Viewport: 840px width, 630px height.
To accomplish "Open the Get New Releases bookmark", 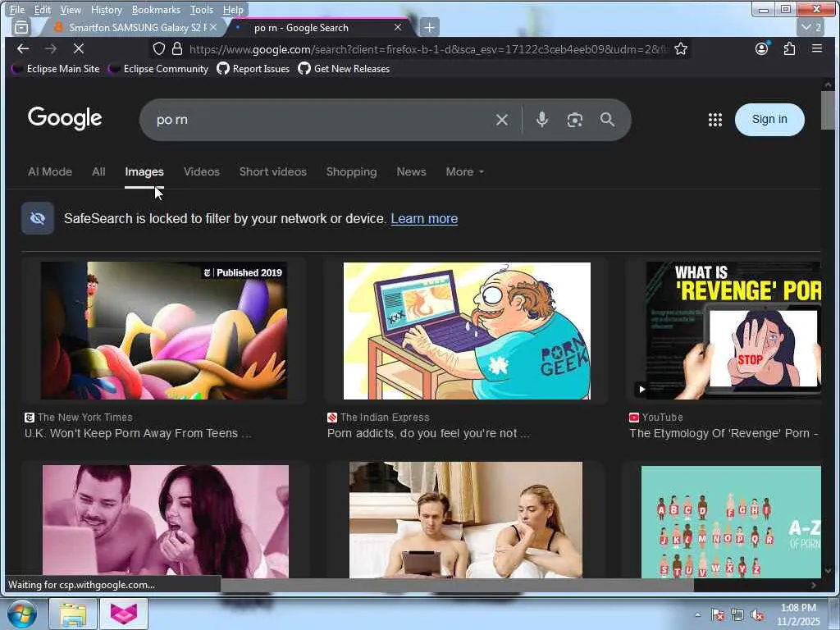I will [x=344, y=69].
